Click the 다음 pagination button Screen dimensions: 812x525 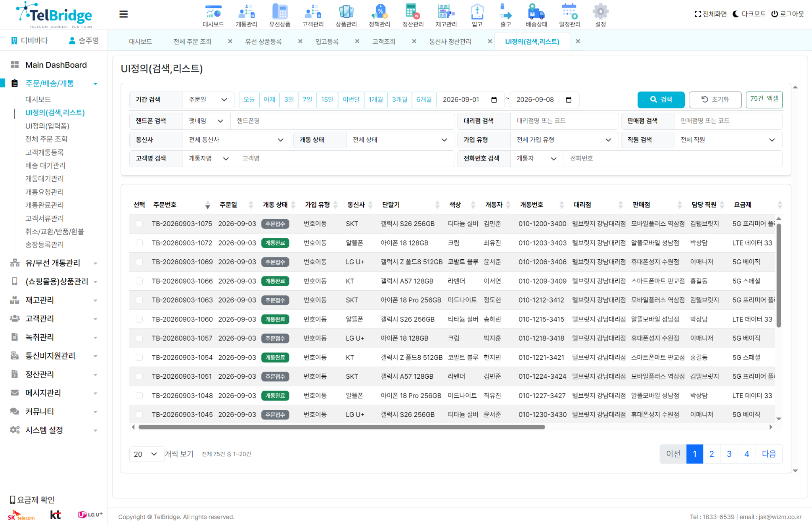[x=769, y=454]
